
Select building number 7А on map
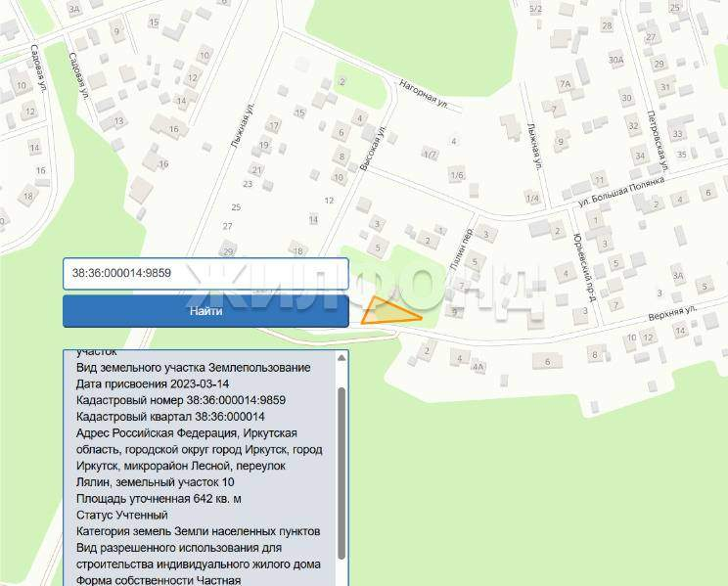[564, 84]
